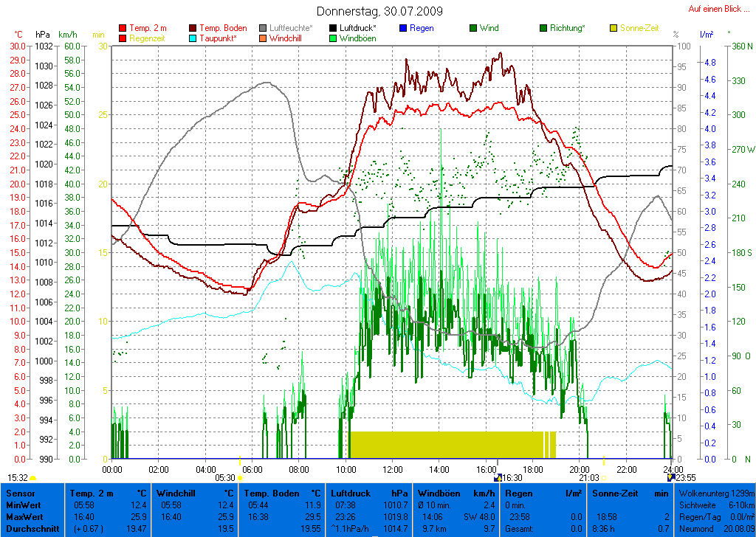Image resolution: width=756 pixels, height=537 pixels.
Task: Click the green Wind legend icon
Action: point(473,28)
